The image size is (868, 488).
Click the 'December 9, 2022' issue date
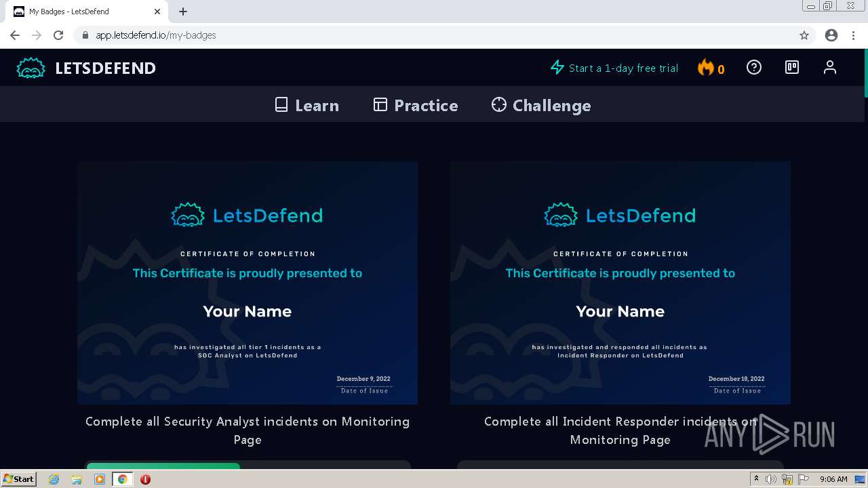(x=363, y=379)
